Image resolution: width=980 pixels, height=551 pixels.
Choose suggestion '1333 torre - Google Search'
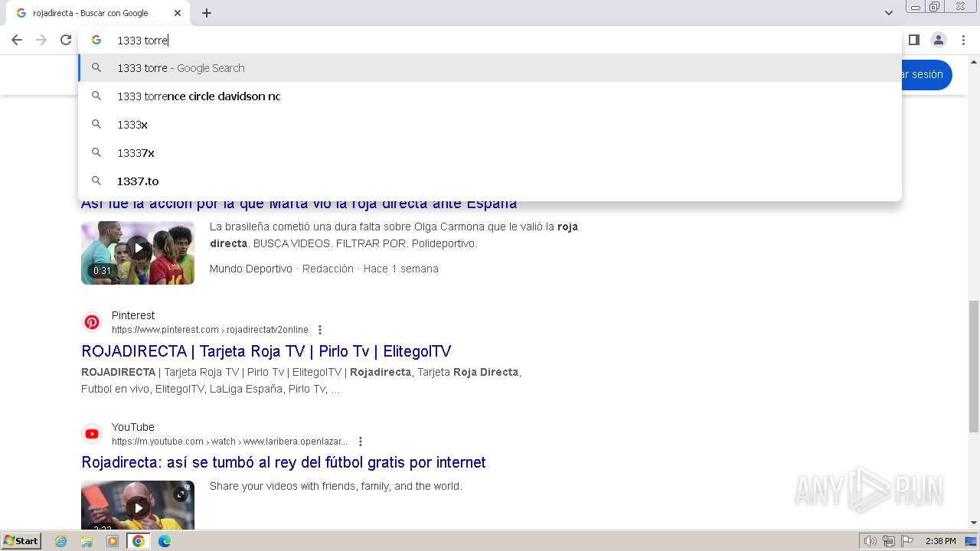[490, 68]
